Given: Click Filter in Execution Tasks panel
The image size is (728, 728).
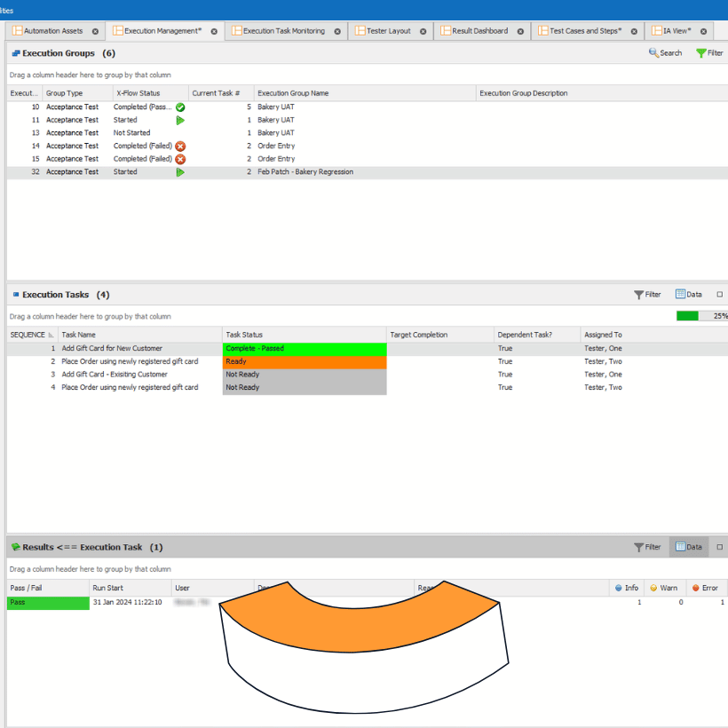Looking at the screenshot, I should pyautogui.click(x=647, y=295).
